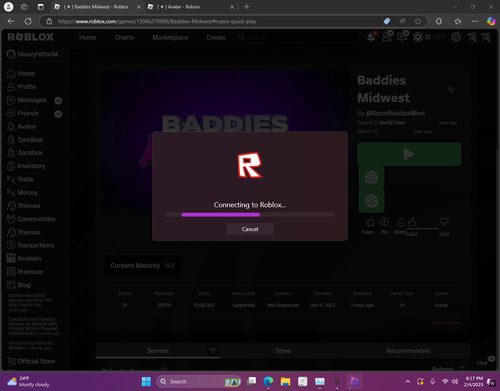Bookmark this page with the star icon
500x391 pixels.
click(418, 21)
